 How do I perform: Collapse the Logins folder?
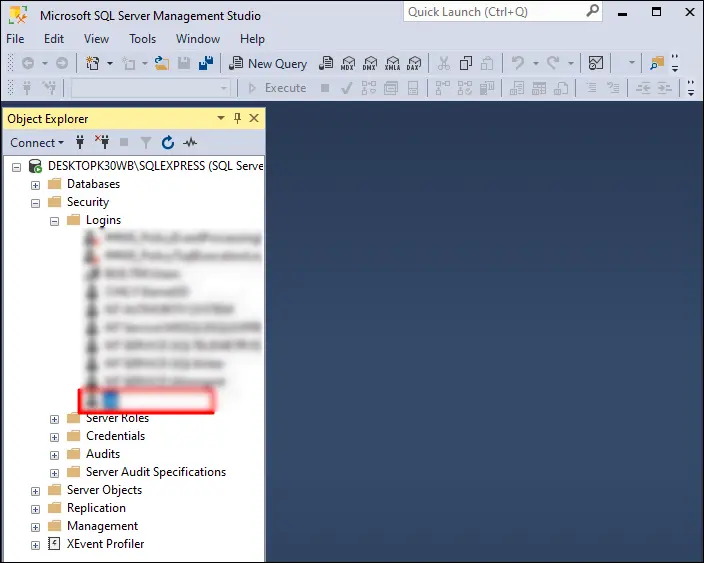(x=54, y=221)
